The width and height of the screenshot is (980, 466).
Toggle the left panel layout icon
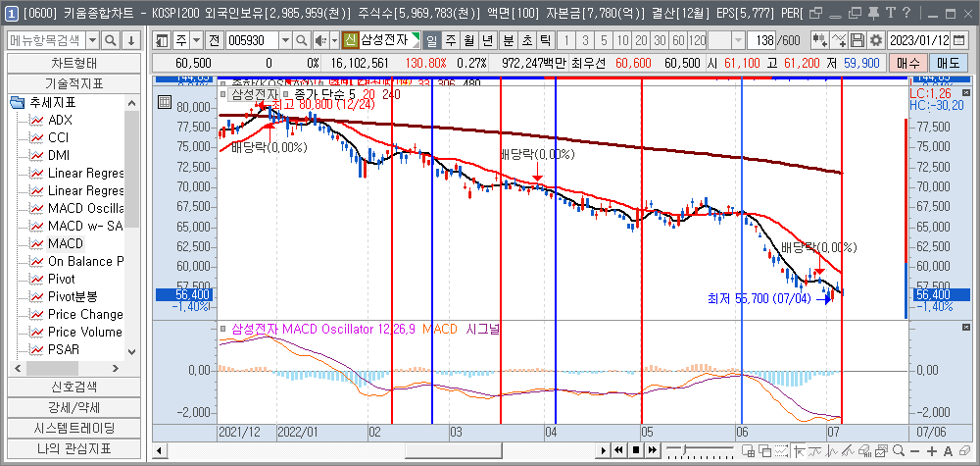pyautogui.click(x=162, y=40)
